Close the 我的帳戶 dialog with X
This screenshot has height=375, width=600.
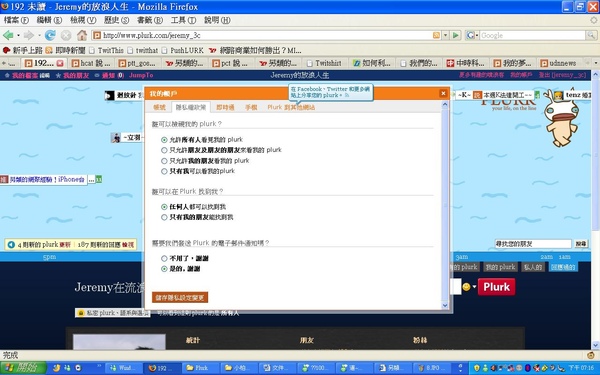(x=443, y=93)
